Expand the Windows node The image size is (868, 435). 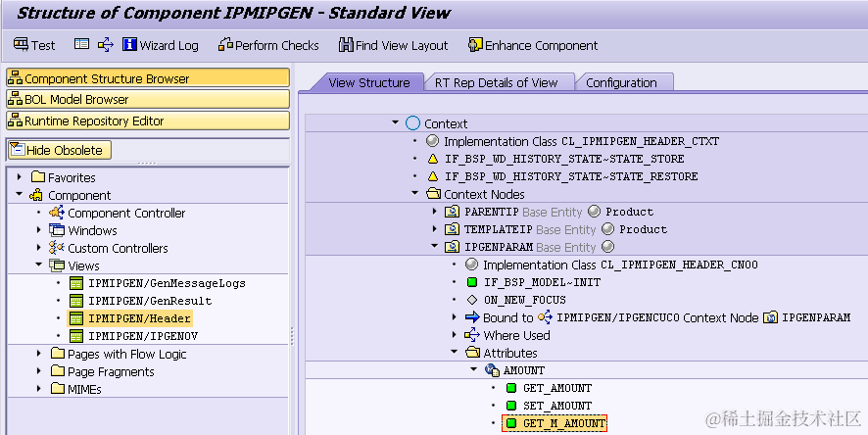[x=39, y=230]
